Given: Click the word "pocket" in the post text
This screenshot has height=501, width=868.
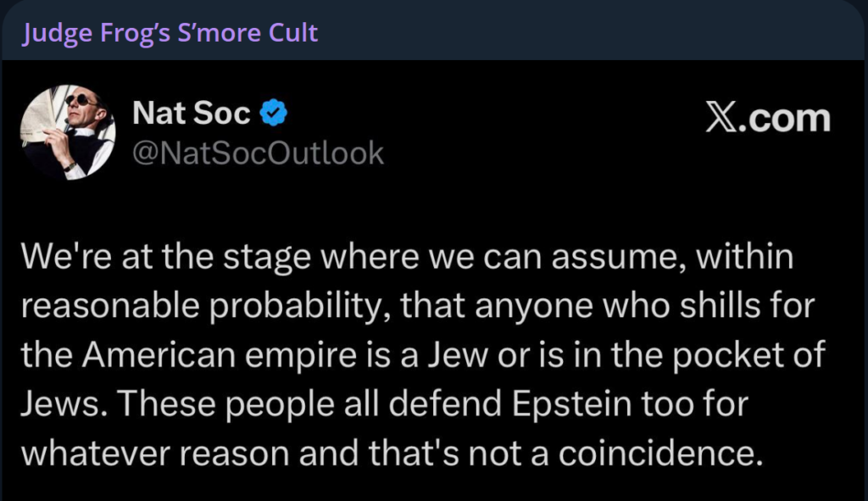Looking at the screenshot, I should [x=731, y=355].
